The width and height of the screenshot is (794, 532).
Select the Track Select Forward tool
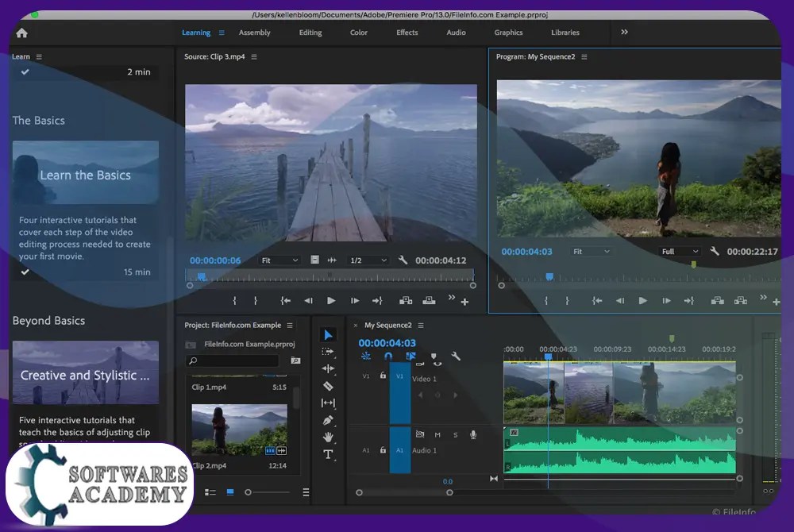point(329,352)
